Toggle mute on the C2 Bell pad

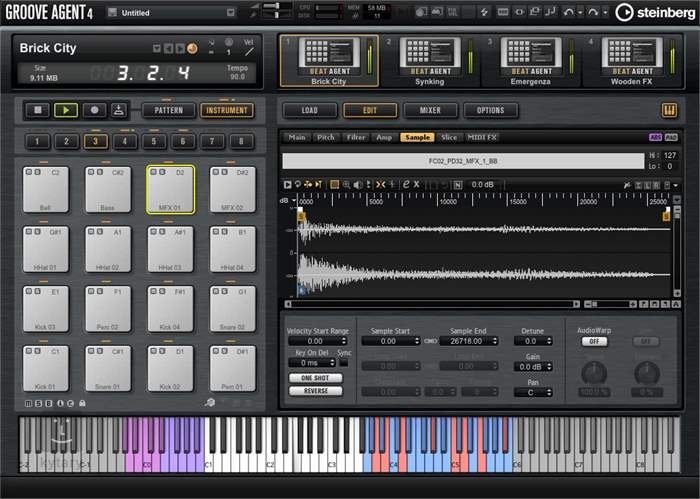(29, 172)
